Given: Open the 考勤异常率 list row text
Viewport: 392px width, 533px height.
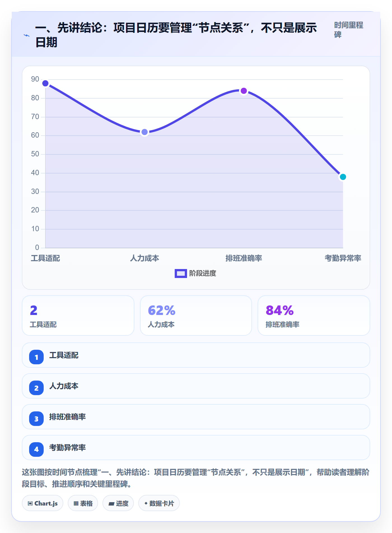Looking at the screenshot, I should coord(67,448).
